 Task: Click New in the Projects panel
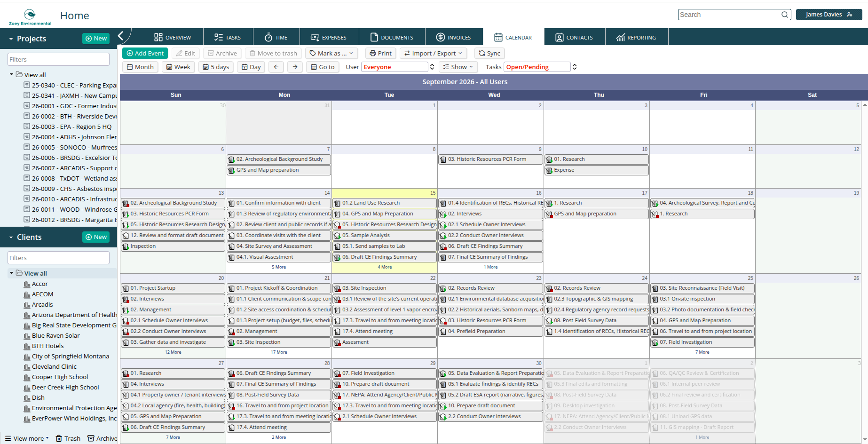96,39
